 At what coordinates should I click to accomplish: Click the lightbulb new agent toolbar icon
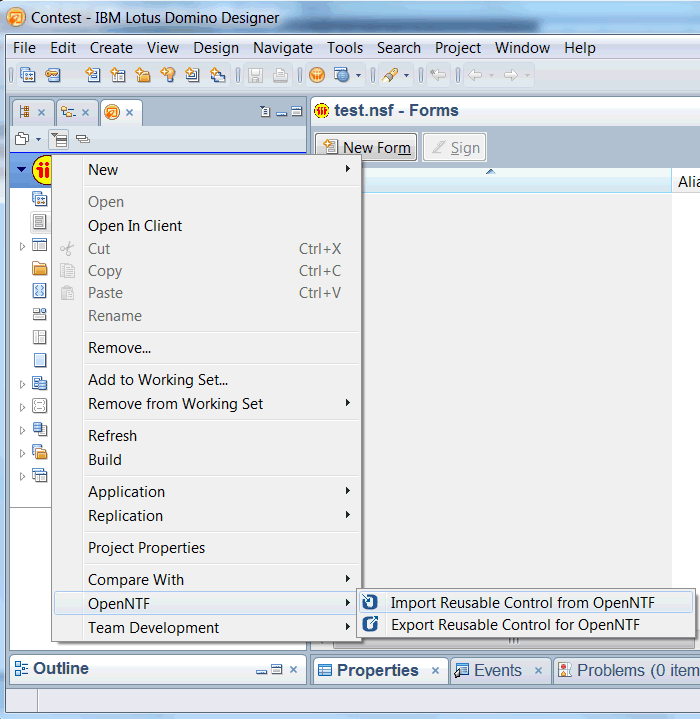coord(167,75)
